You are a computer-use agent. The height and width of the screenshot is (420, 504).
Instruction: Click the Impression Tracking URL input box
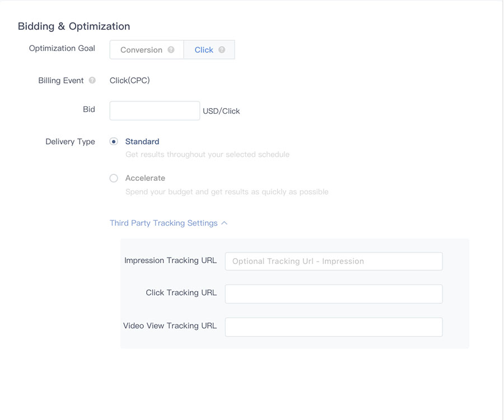[333, 261]
